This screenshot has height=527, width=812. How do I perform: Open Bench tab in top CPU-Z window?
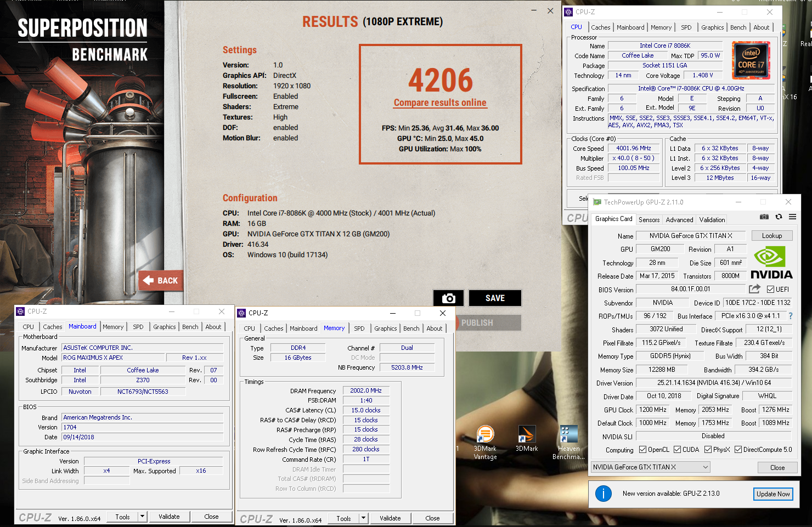click(x=738, y=27)
